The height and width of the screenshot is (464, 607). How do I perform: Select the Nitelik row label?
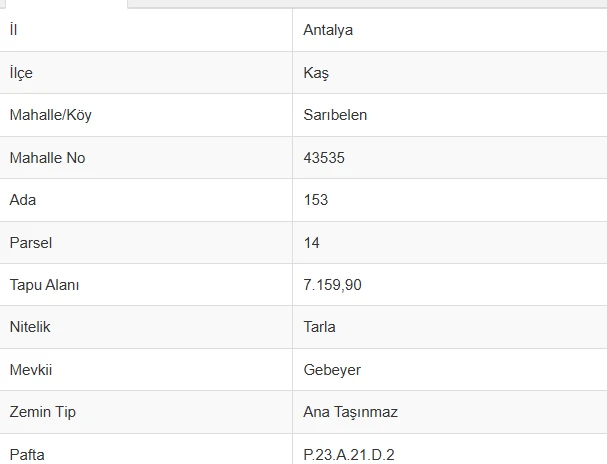point(30,327)
